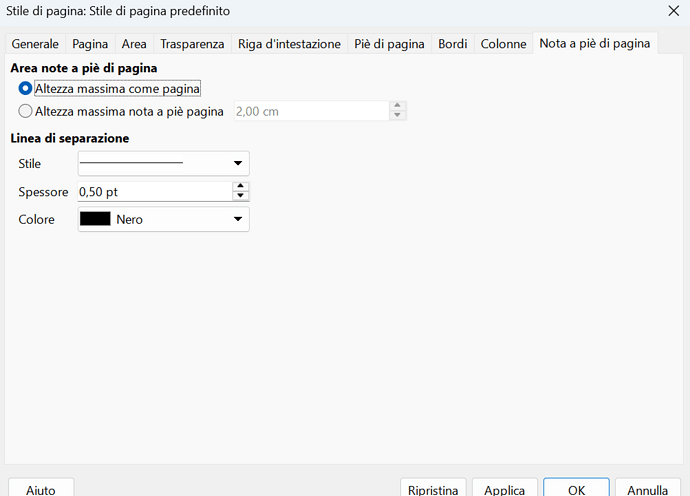This screenshot has height=496, width=690.
Task: Click the Spessore 0,50 pt field
Action: click(x=155, y=192)
